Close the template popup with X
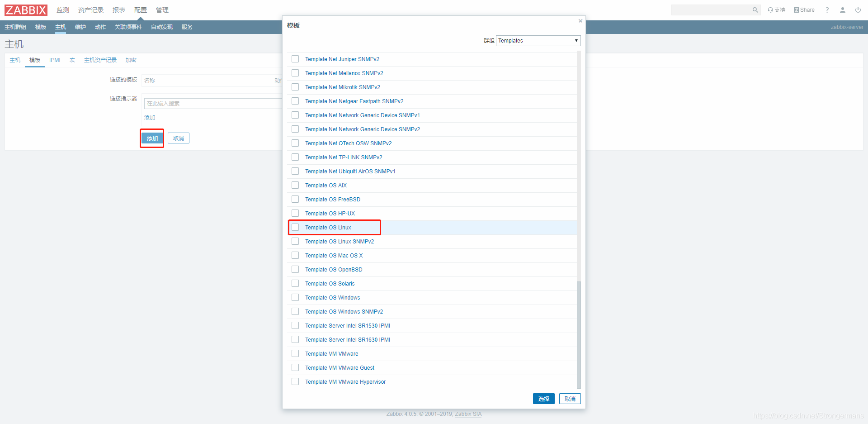The width and height of the screenshot is (868, 424). pyautogui.click(x=580, y=21)
